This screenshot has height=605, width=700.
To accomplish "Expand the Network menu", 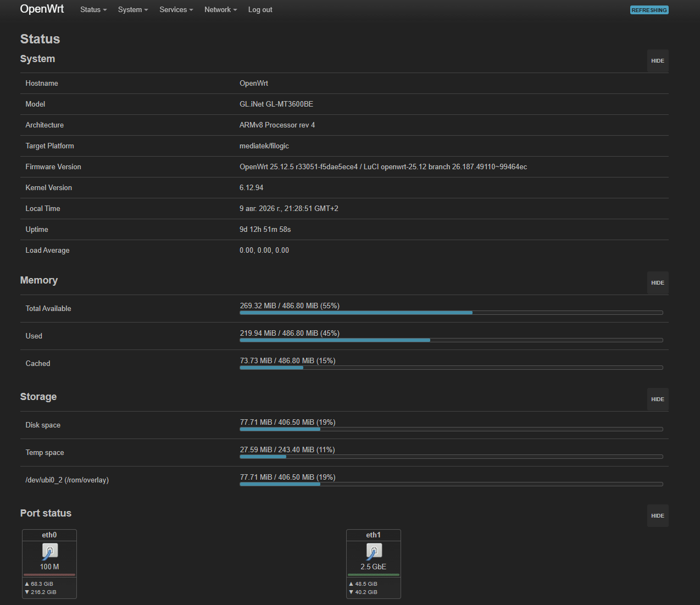I will pos(221,10).
